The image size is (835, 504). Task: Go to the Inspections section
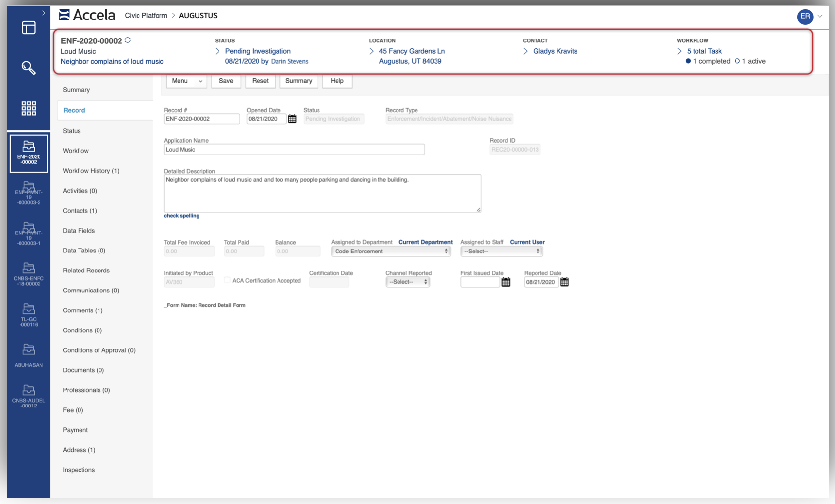click(x=79, y=470)
